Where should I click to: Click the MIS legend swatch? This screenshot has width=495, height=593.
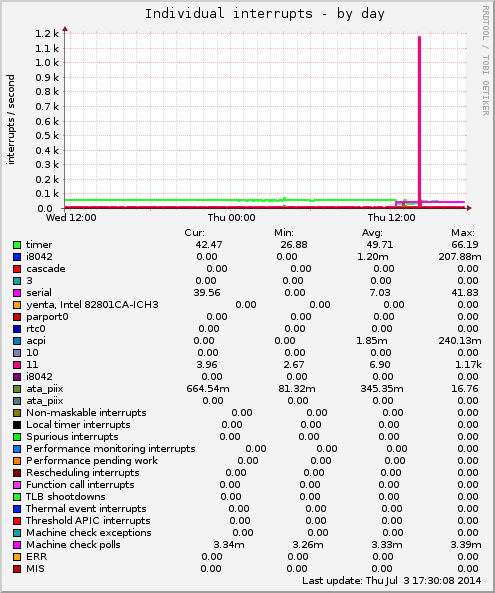click(17, 569)
